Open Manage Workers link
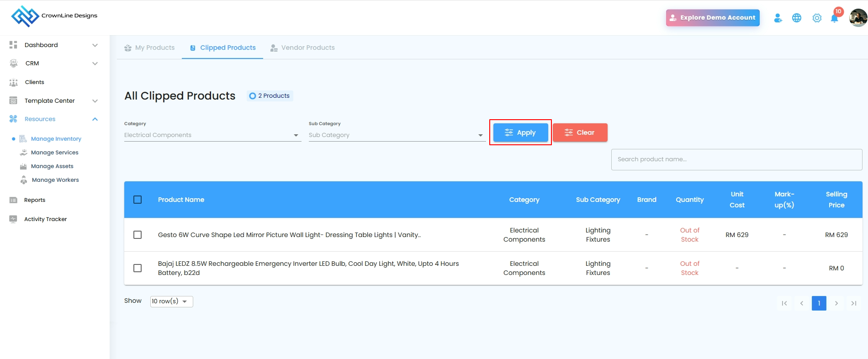Screen dimensions: 868x359 (55, 180)
